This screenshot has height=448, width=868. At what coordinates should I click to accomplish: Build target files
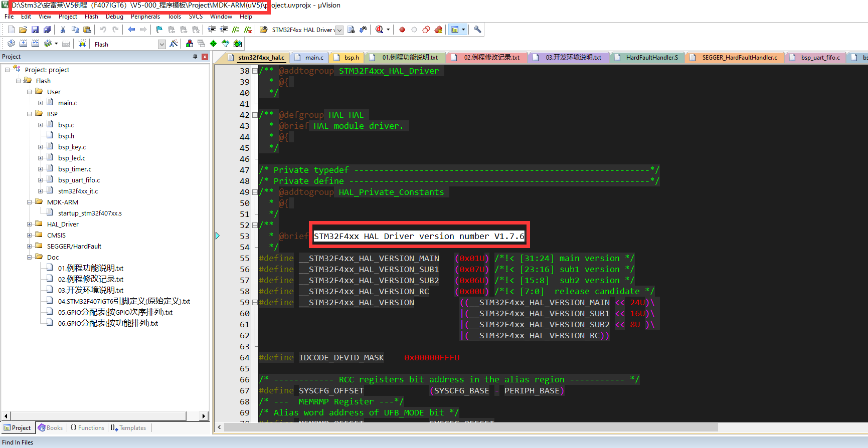(x=23, y=44)
